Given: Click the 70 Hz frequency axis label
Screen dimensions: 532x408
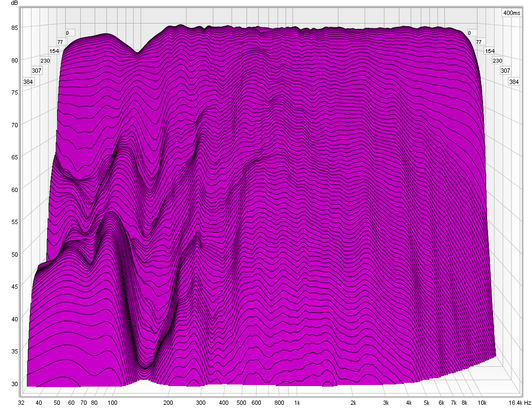Looking at the screenshot, I should pyautogui.click(x=83, y=403).
